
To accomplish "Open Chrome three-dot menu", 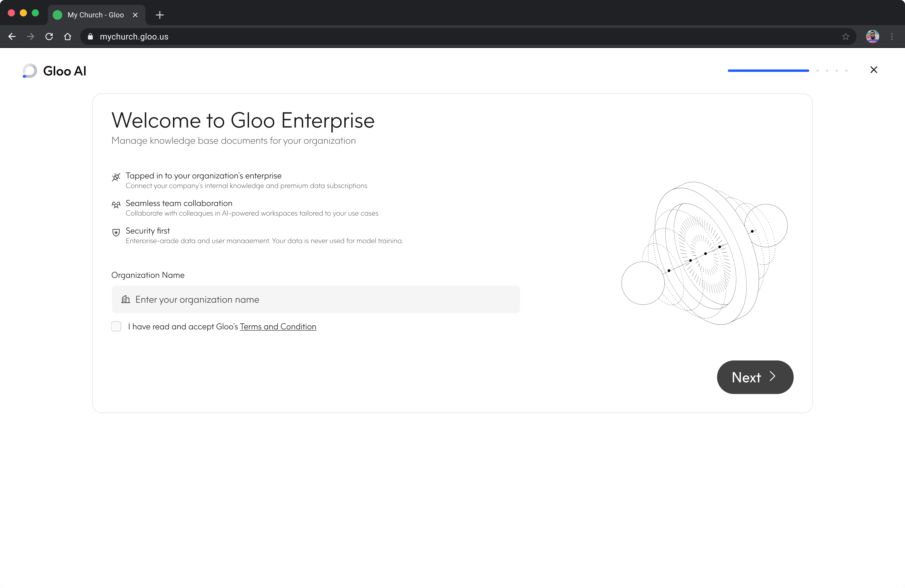I will (892, 37).
